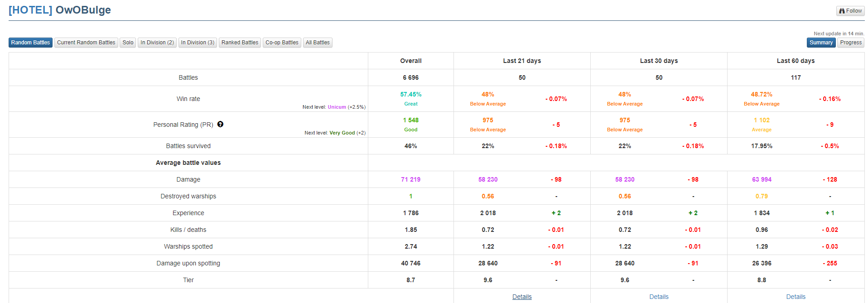
Task: Click the Last 60 days tier value 8.8
Action: coord(762,280)
